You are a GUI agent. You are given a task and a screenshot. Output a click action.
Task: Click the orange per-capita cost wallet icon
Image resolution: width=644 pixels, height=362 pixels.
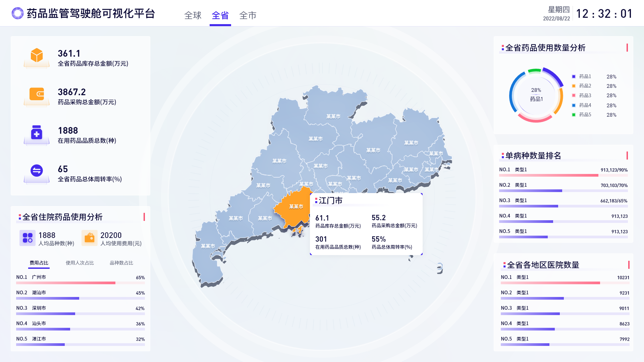(90, 238)
